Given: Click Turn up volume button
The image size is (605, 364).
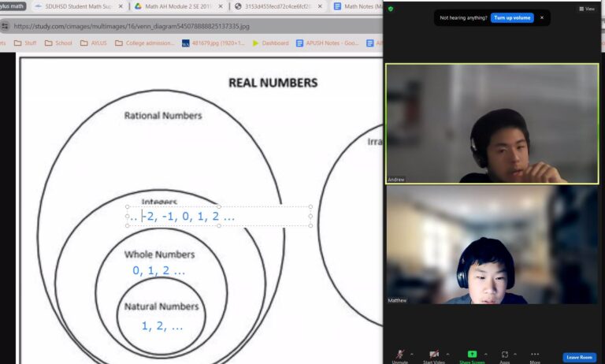Looking at the screenshot, I should (x=512, y=18).
